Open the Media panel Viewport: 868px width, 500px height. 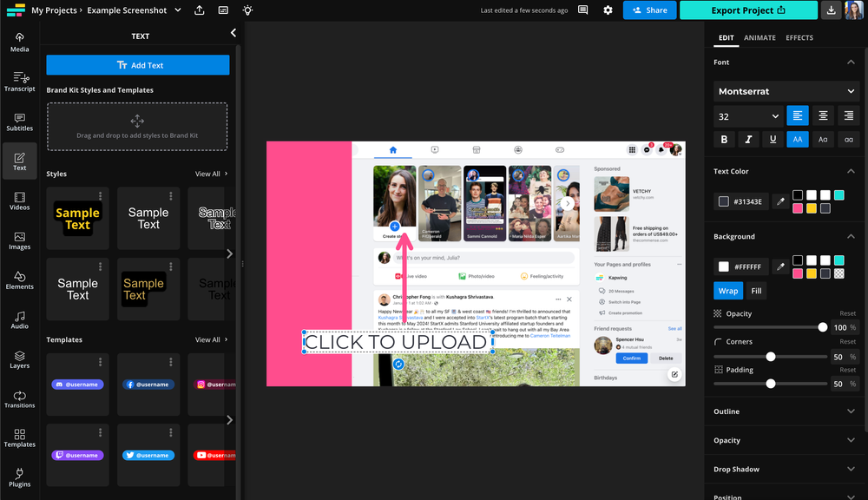tap(18, 42)
